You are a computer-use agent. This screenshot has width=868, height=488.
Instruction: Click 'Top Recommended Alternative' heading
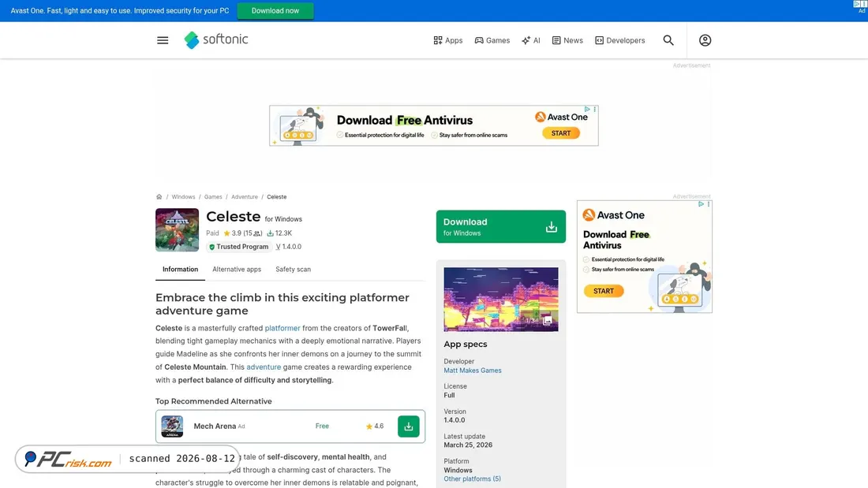click(214, 401)
